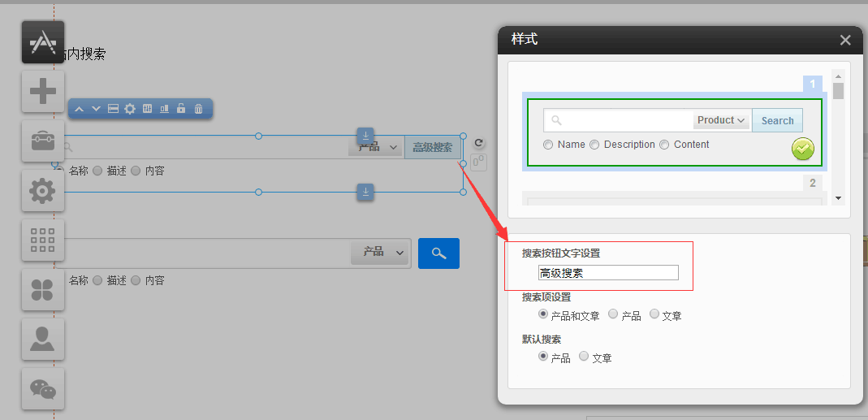Click the unlock padlock icon in toolbar
The width and height of the screenshot is (868, 420).
(181, 109)
